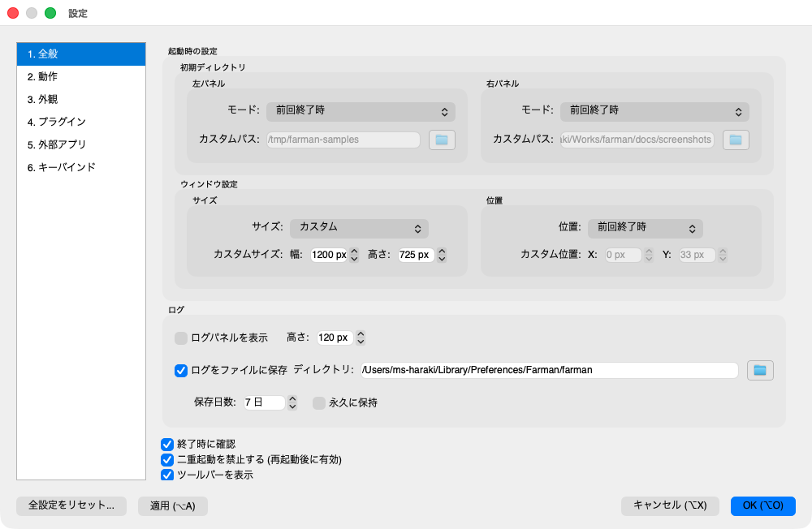812x529 pixels.
Task: Select 2. 動作 category
Action: tap(81, 76)
